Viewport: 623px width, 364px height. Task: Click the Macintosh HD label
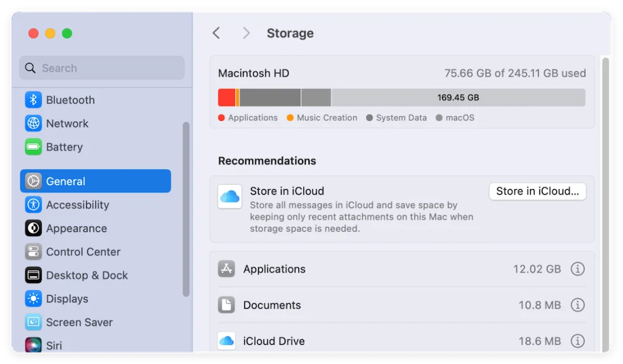point(254,73)
